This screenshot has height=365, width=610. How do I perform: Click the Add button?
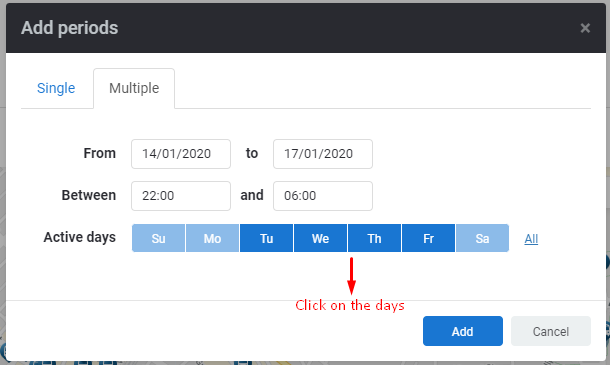click(x=463, y=331)
